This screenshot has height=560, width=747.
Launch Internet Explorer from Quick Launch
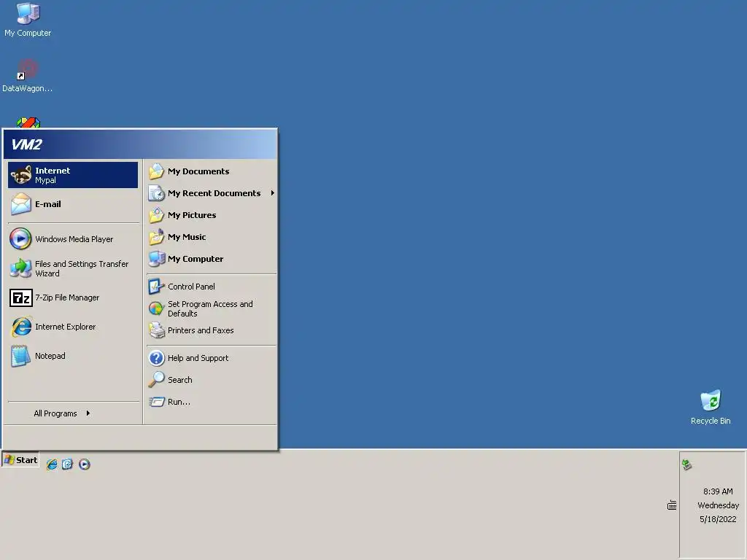click(x=52, y=464)
